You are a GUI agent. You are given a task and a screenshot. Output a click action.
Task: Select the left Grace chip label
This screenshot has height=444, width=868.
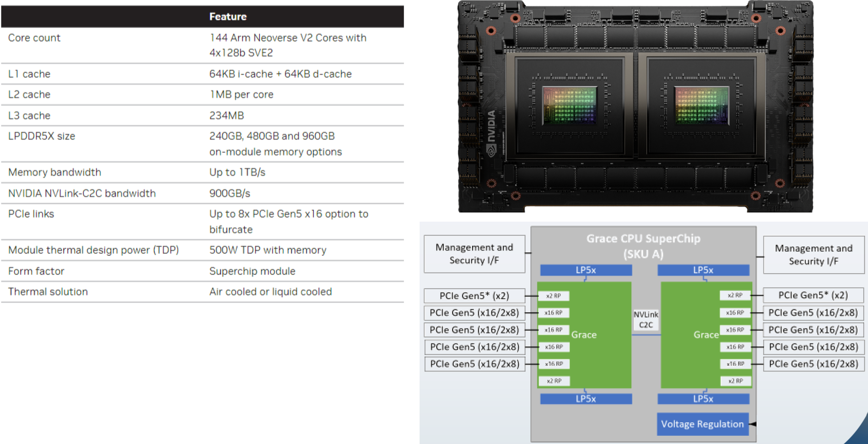click(x=584, y=335)
